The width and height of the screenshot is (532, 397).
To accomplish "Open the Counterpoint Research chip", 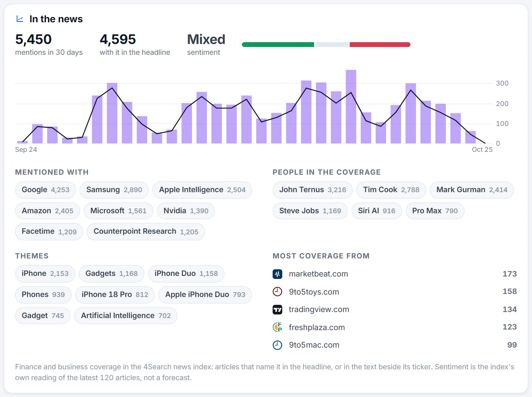I will pos(146,232).
